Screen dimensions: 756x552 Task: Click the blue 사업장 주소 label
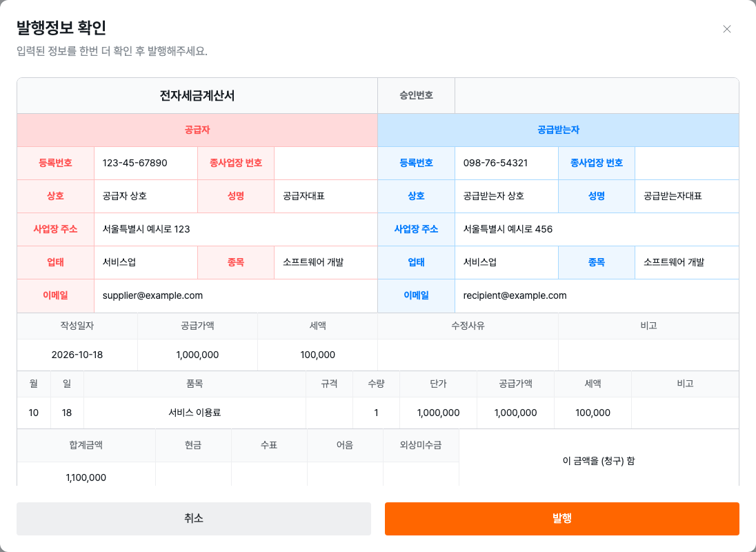416,230
